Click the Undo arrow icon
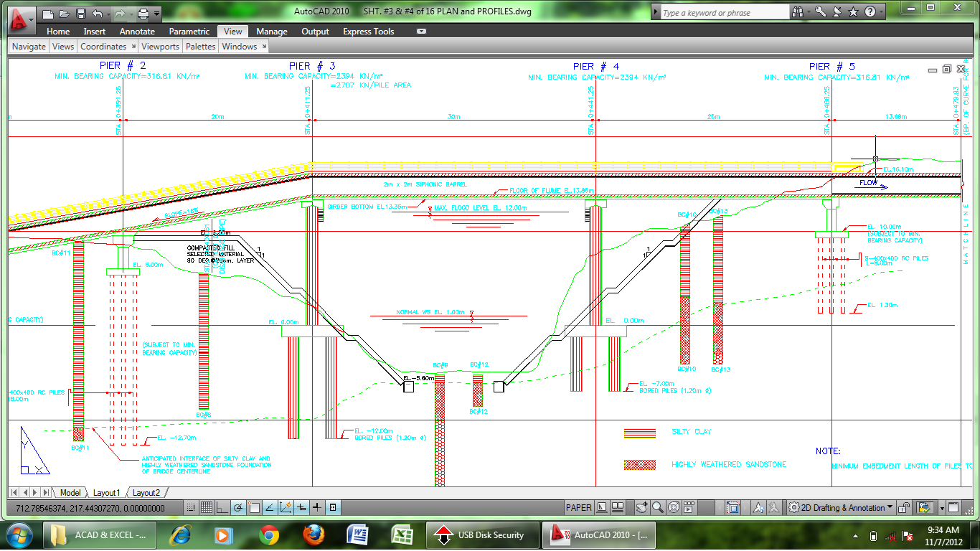The height and width of the screenshot is (551, 980). point(98,14)
